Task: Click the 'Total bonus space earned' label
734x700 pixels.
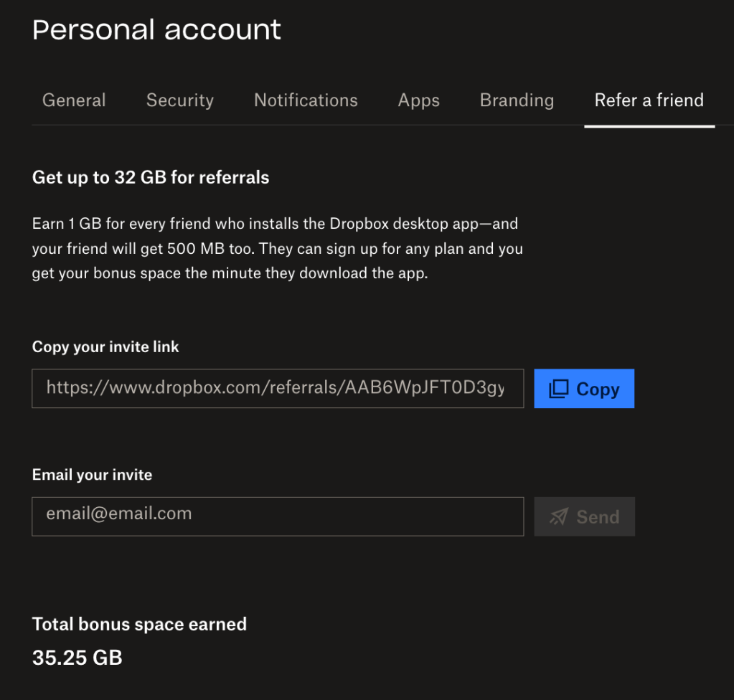Action: coord(139,624)
